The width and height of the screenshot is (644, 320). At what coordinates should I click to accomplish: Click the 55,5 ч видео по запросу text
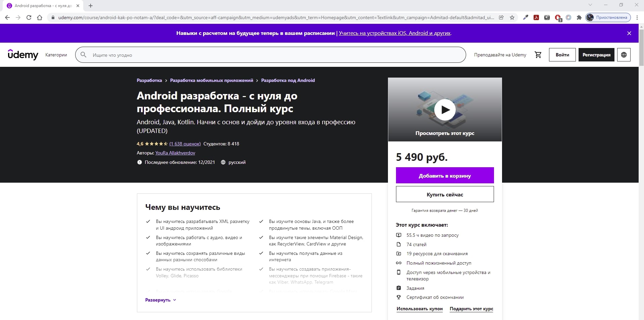click(x=432, y=235)
